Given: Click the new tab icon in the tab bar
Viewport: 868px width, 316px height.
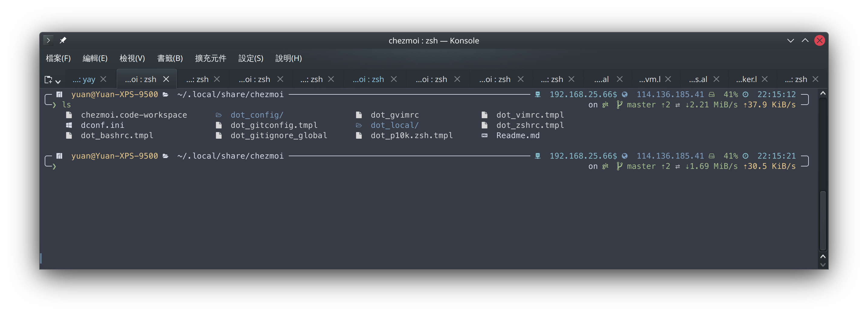Looking at the screenshot, I should point(48,79).
